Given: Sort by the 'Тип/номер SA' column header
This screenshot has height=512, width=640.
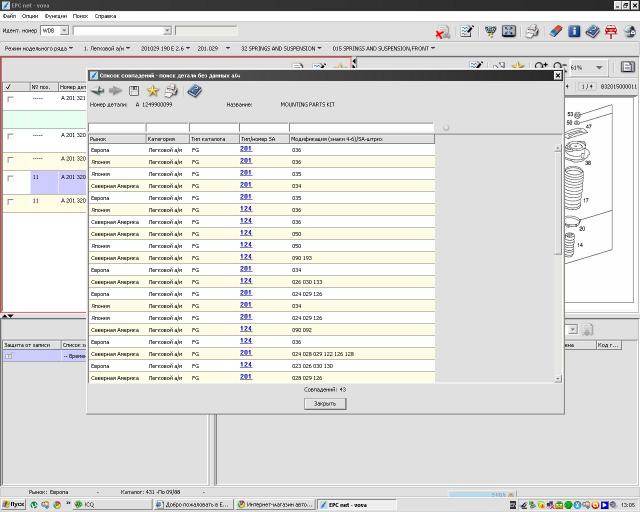Looking at the screenshot, I should [x=264, y=139].
